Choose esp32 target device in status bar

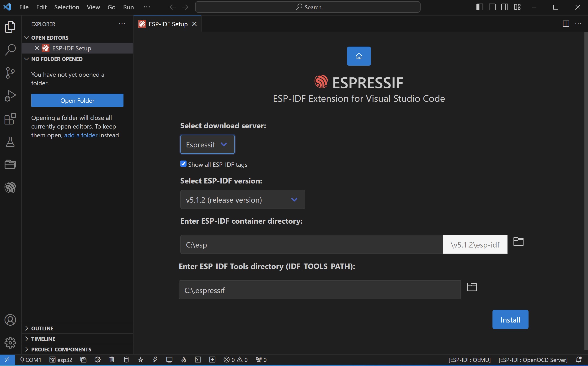point(61,360)
